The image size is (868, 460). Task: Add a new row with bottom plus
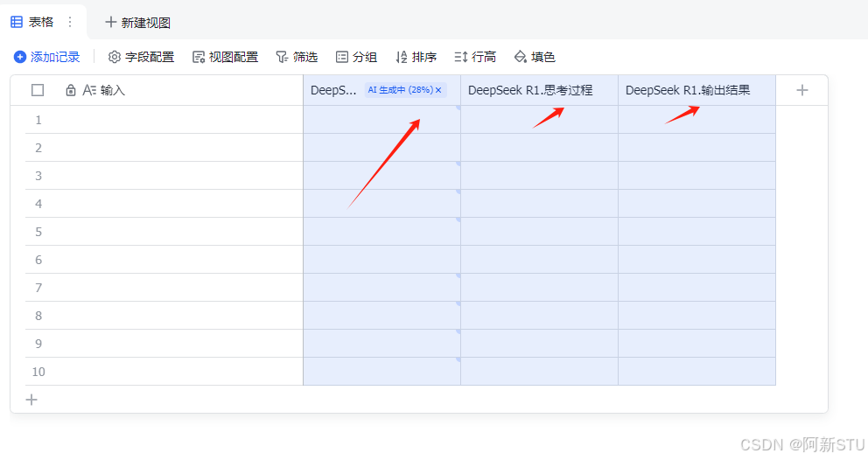(x=31, y=400)
